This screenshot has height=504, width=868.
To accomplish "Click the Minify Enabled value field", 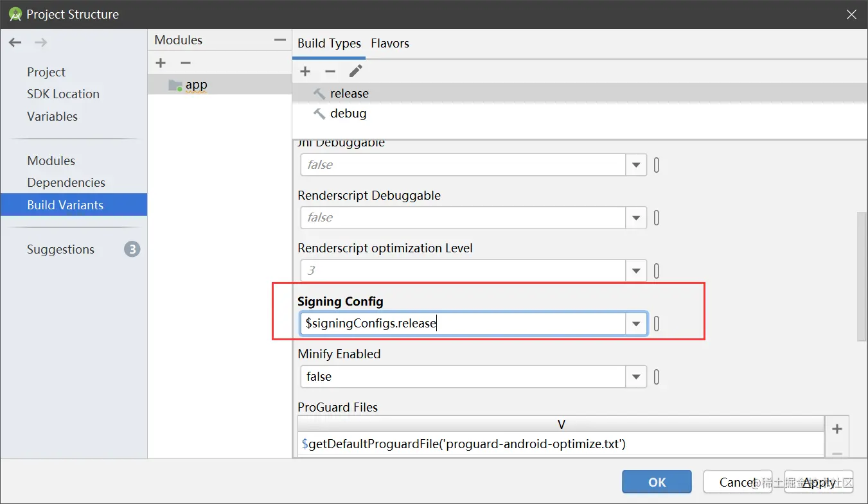I will (463, 377).
